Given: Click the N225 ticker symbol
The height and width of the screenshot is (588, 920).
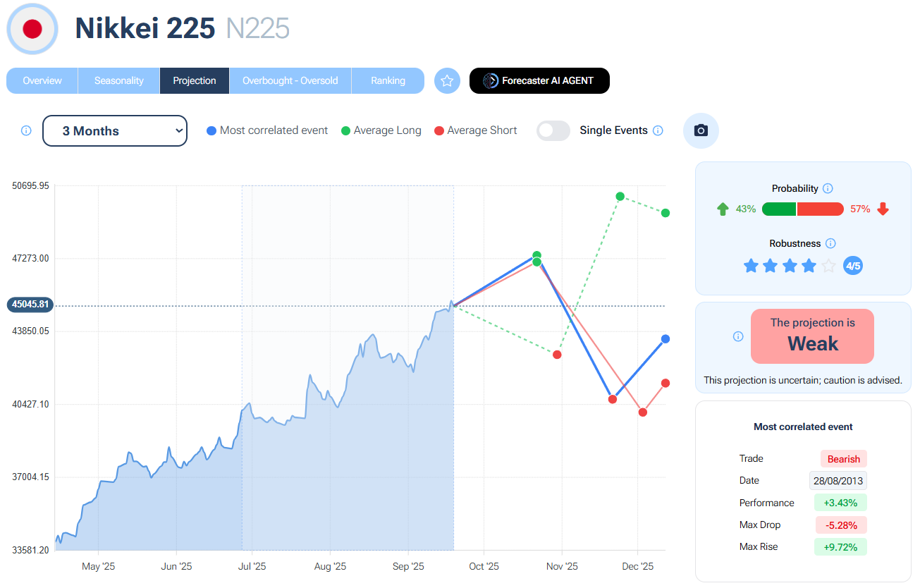Looking at the screenshot, I should pos(258,28).
